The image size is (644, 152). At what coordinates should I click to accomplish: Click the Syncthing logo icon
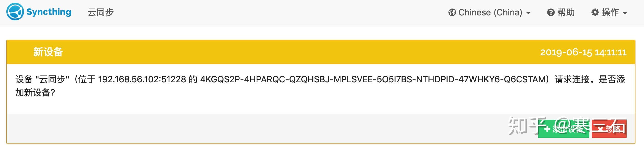click(15, 12)
